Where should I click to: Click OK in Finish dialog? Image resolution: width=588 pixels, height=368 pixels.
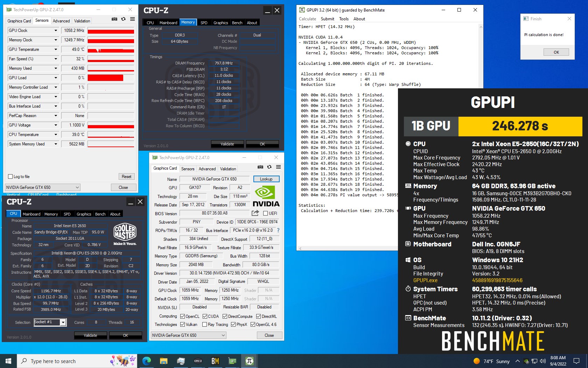click(556, 52)
